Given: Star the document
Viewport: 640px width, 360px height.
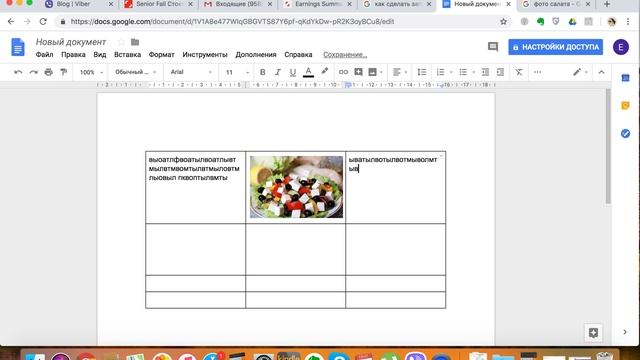Looking at the screenshot, I should click(x=121, y=42).
